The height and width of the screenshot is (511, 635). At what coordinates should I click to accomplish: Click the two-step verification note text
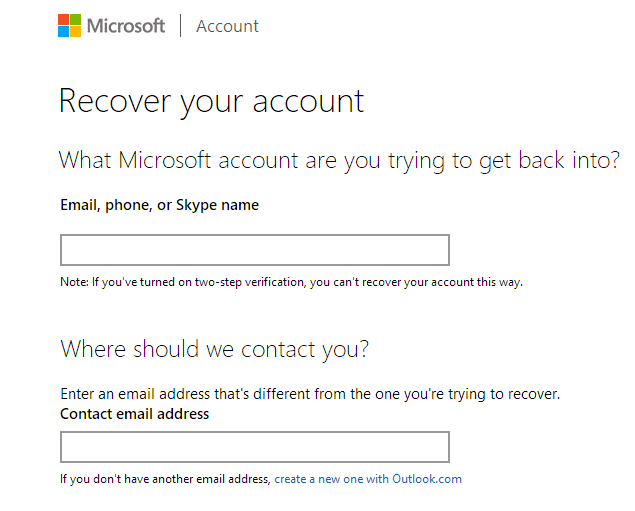click(292, 282)
